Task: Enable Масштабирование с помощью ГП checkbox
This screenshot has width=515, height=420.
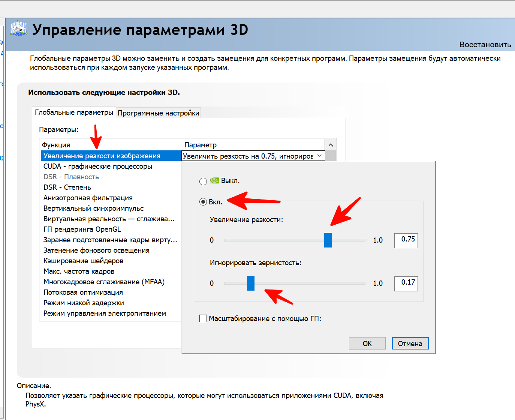Action: tap(203, 318)
